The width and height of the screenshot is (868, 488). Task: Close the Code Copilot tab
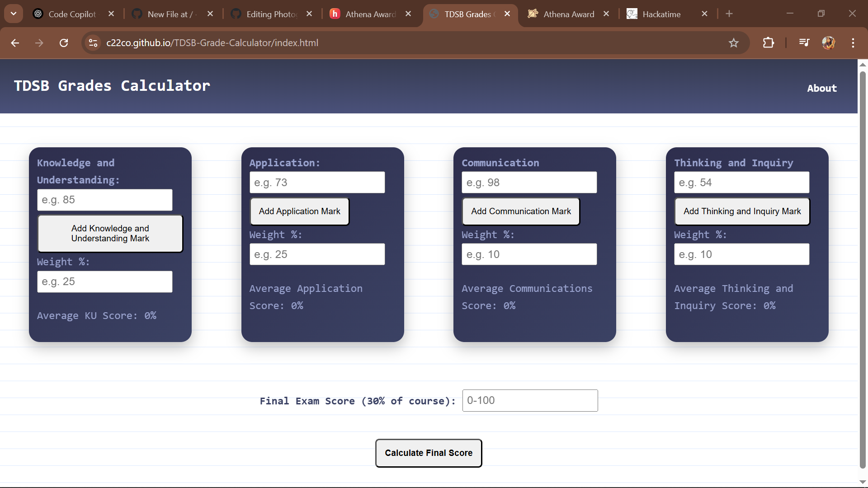point(111,14)
